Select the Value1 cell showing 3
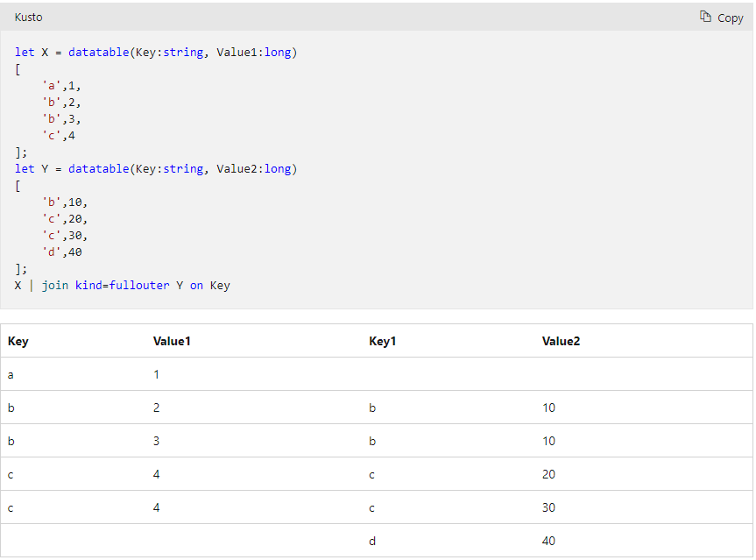This screenshot has height=560, width=756. (x=156, y=441)
